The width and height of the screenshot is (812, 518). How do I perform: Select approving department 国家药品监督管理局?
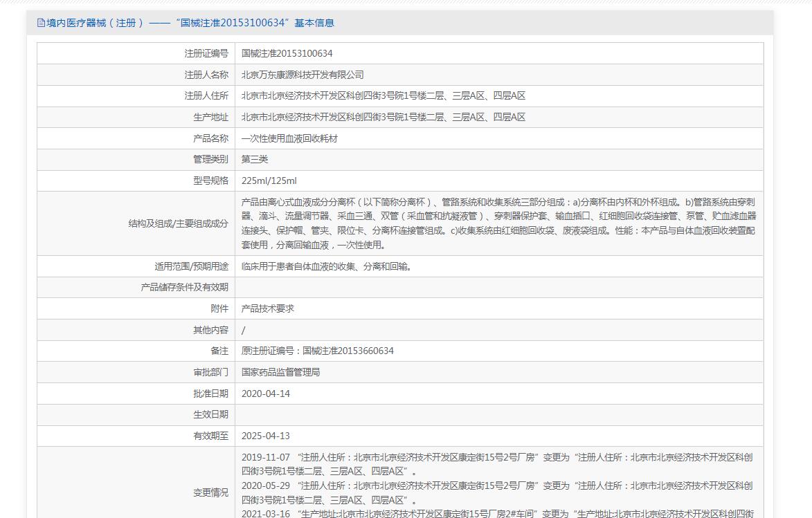pyautogui.click(x=280, y=372)
